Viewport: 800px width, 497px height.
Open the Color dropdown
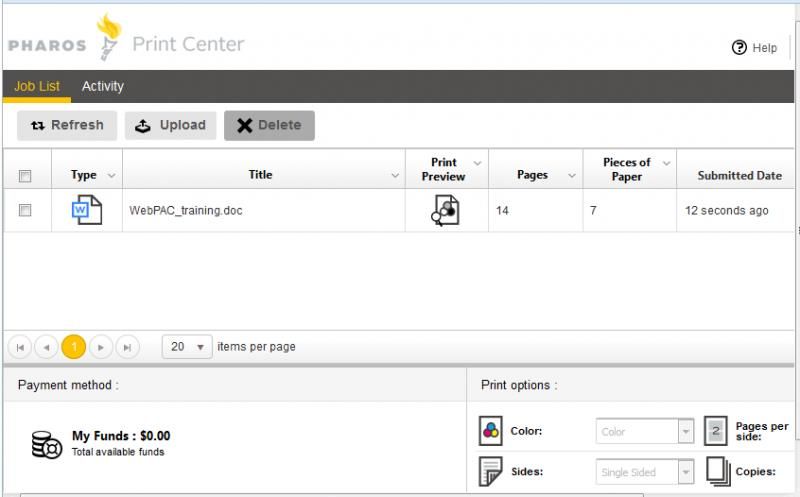645,432
